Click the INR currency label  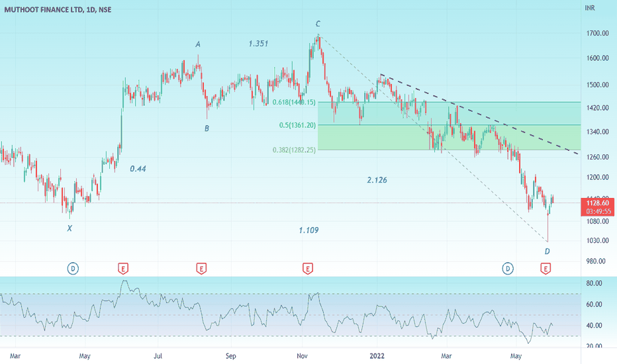590,8
